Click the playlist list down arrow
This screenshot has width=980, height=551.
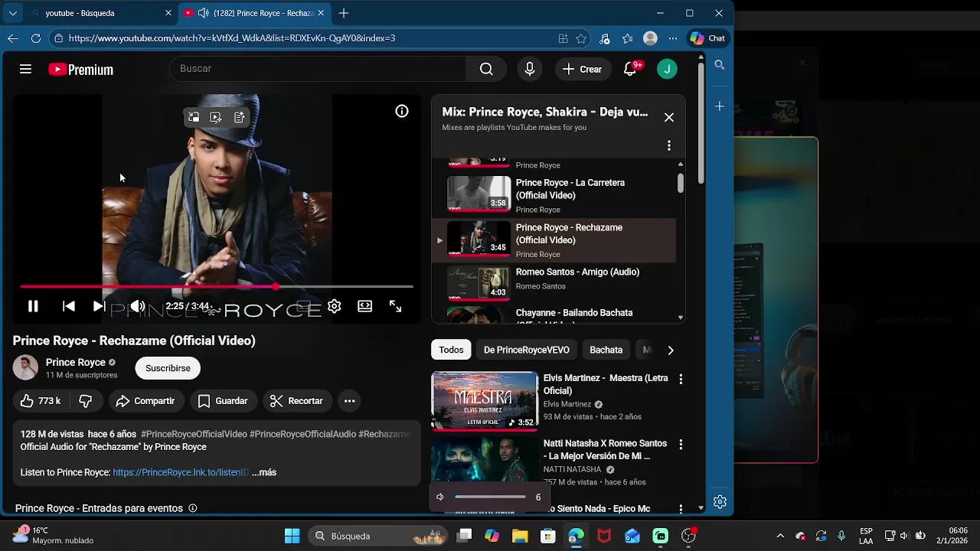[x=681, y=318]
